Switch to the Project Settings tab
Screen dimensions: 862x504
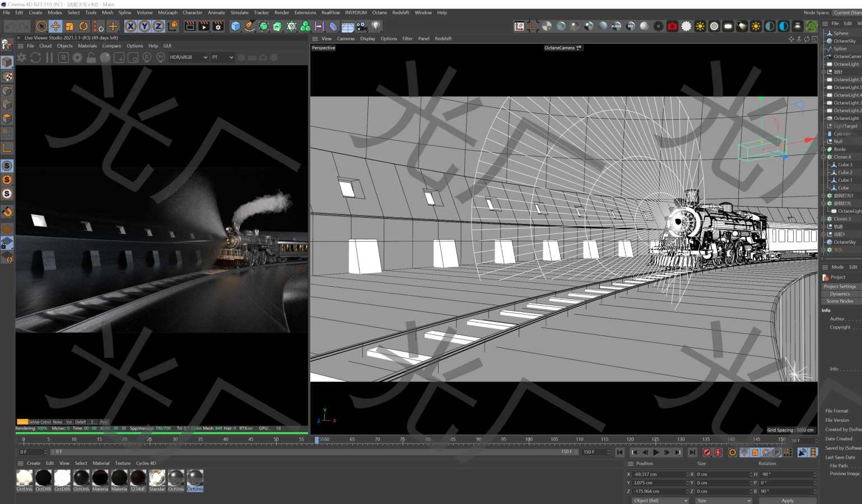click(x=840, y=286)
